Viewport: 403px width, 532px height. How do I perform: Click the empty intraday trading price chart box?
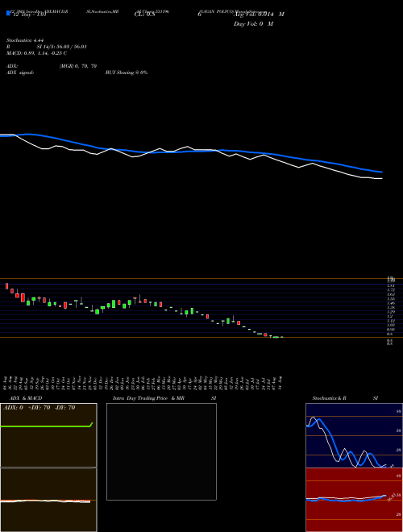click(x=161, y=451)
